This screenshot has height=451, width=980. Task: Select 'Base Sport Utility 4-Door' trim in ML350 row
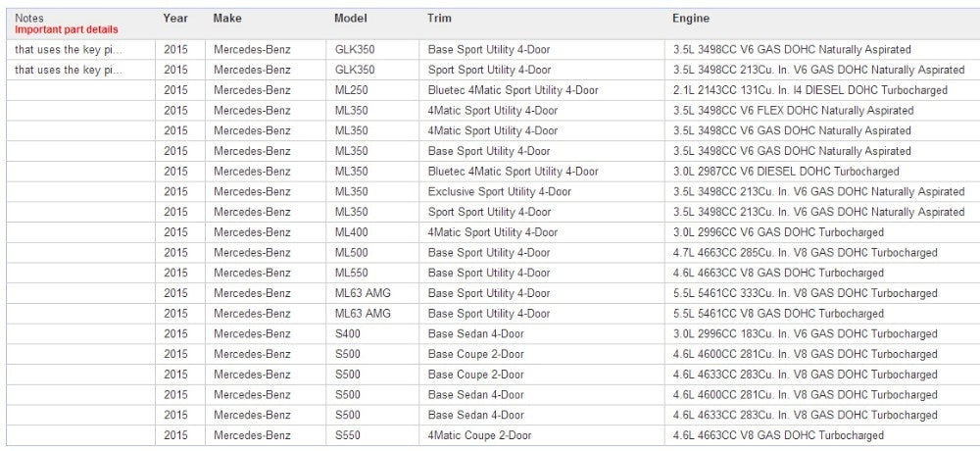(x=489, y=151)
